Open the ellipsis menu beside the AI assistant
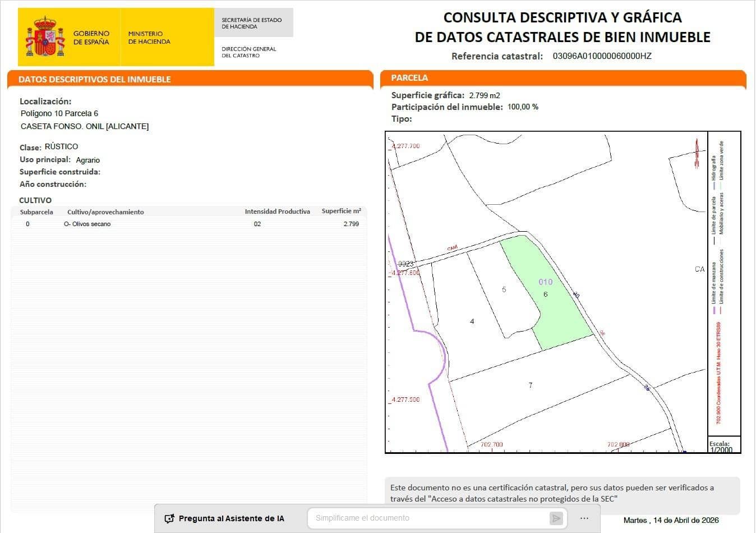Viewport: 756px width, 533px height. [x=584, y=518]
